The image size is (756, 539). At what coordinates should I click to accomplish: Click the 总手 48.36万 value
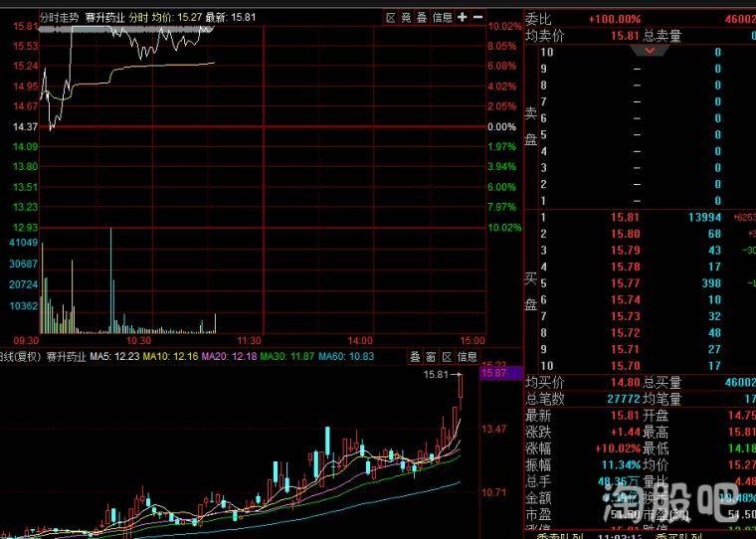(x=619, y=481)
